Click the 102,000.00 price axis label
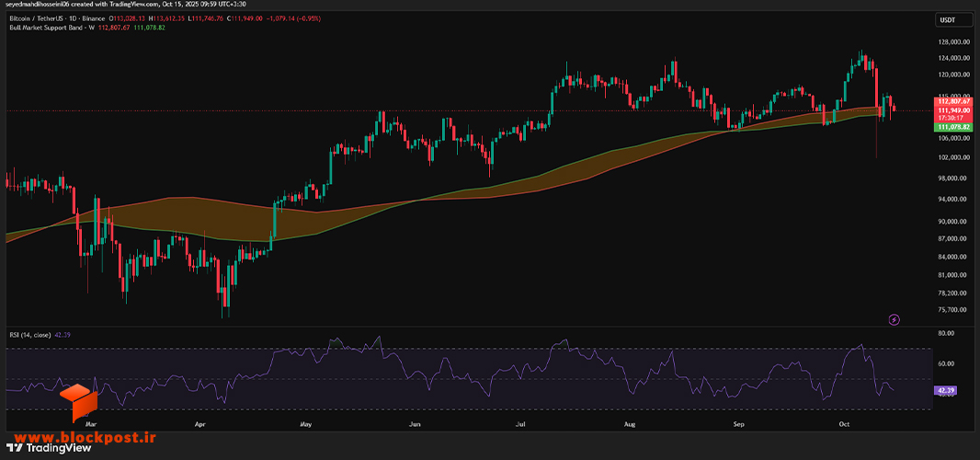The image size is (980, 460). coord(952,157)
